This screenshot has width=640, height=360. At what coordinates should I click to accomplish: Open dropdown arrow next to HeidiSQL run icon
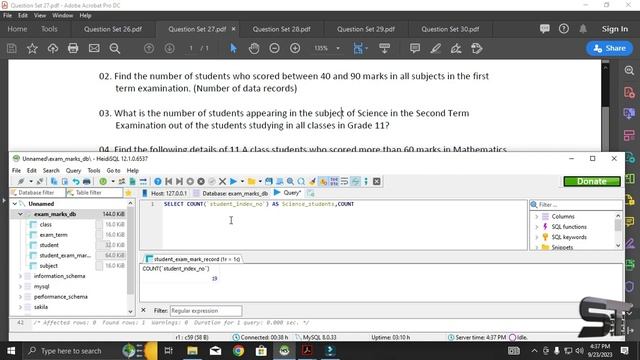pyautogui.click(x=242, y=181)
